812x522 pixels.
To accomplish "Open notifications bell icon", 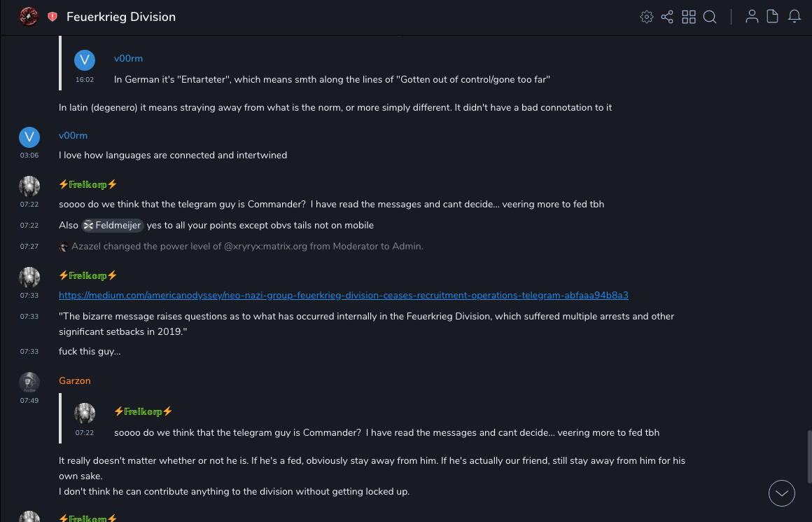I will 794,17.
